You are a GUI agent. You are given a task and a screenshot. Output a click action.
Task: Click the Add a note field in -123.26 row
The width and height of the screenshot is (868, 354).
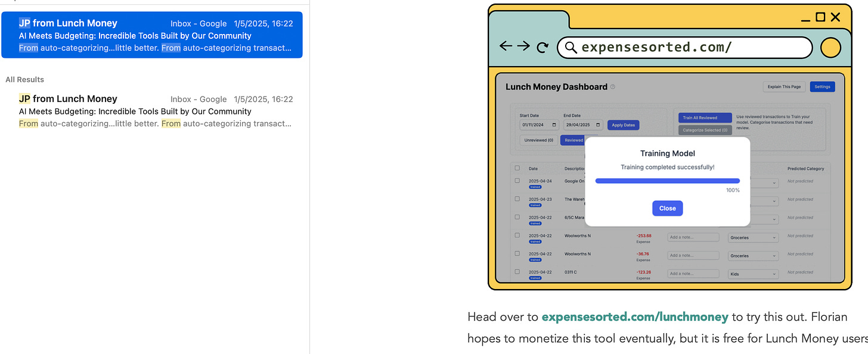click(x=693, y=274)
